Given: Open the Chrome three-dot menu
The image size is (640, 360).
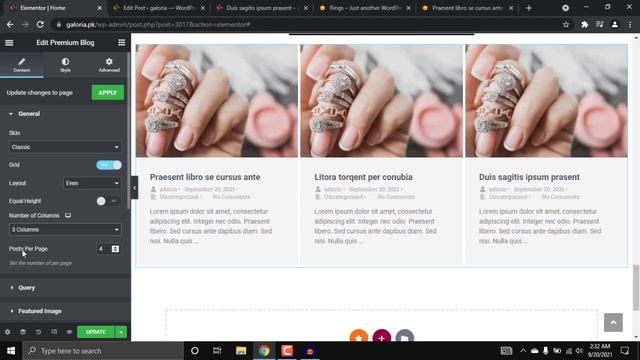Looking at the screenshot, I should pyautogui.click(x=630, y=24).
